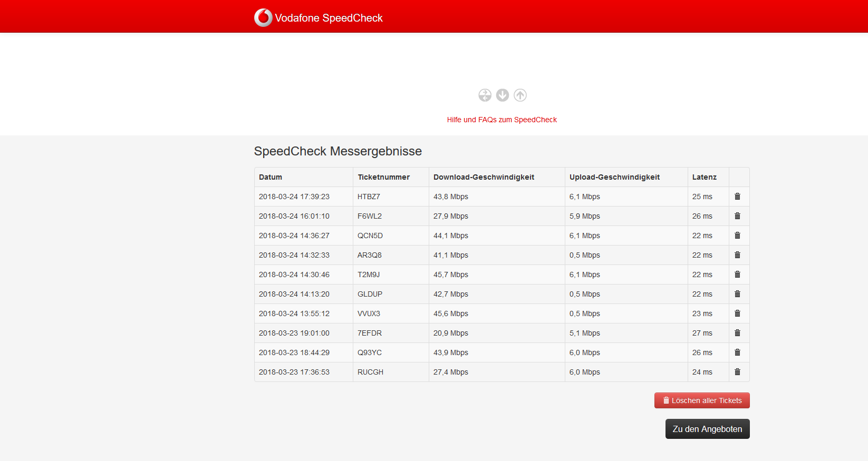The height and width of the screenshot is (461, 868).
Task: Select date 2018-03-24 13:55:12
Action: 294,313
